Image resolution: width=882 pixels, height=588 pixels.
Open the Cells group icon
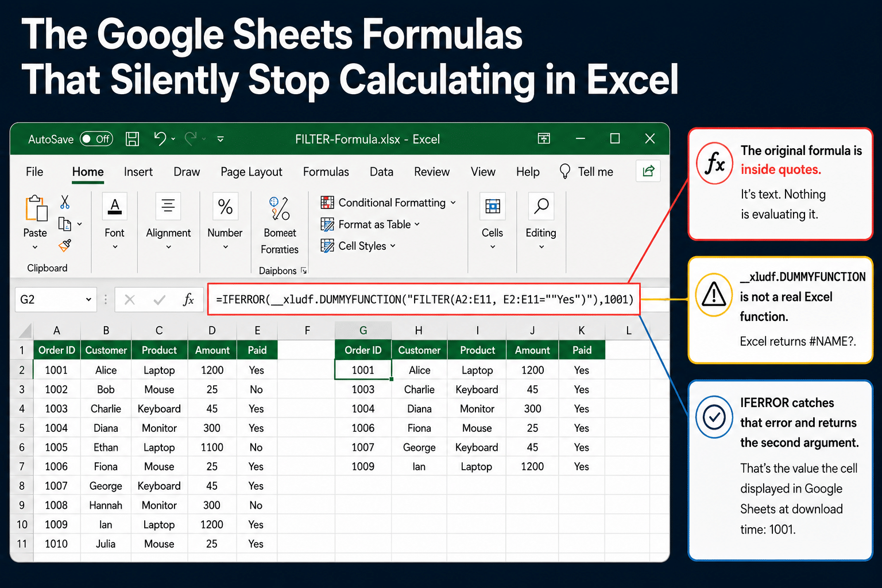tap(493, 206)
